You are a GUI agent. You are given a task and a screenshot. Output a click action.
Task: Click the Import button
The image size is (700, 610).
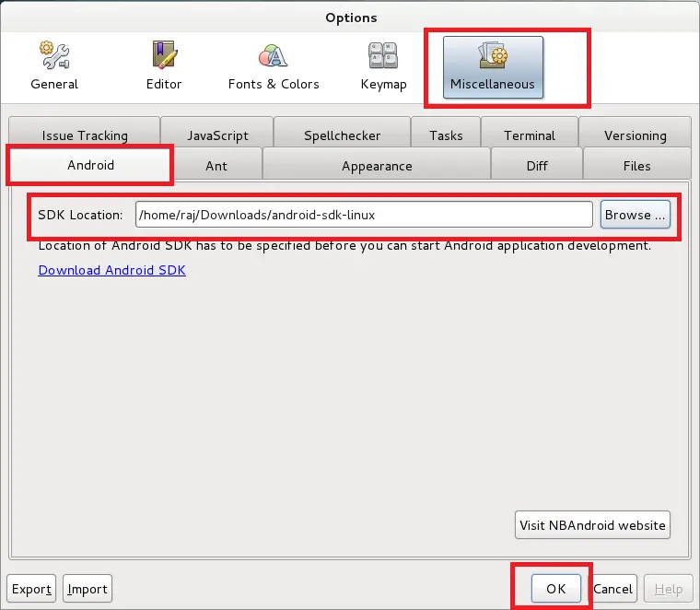pos(87,589)
